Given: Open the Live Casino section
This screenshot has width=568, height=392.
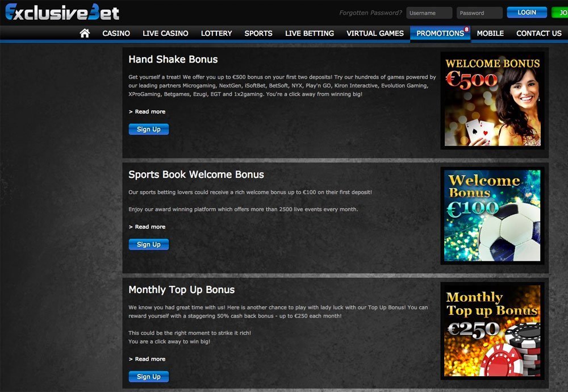Looking at the screenshot, I should 165,33.
